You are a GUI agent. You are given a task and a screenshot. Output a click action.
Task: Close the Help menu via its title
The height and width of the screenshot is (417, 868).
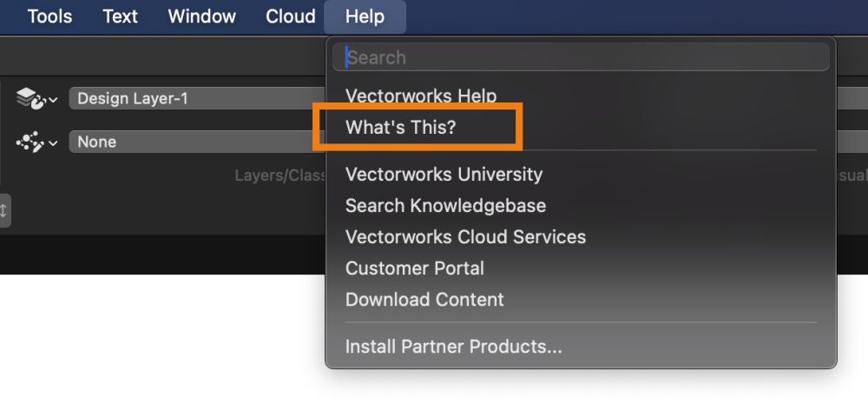(365, 17)
